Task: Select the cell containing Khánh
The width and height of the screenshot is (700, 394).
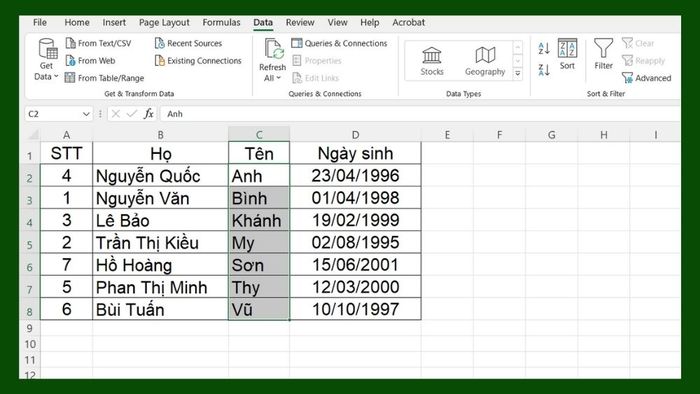Action: [x=259, y=220]
